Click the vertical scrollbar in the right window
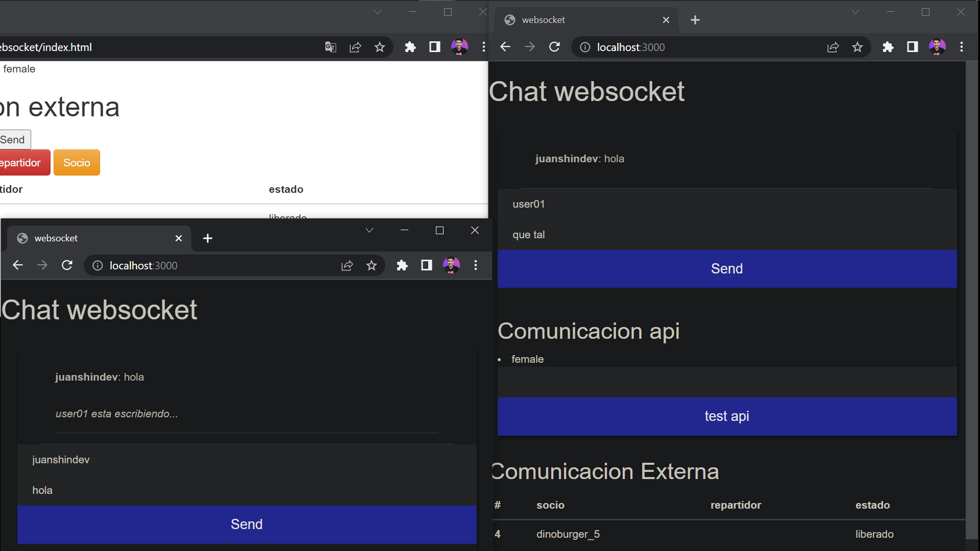The width and height of the screenshot is (980, 551). (972, 300)
